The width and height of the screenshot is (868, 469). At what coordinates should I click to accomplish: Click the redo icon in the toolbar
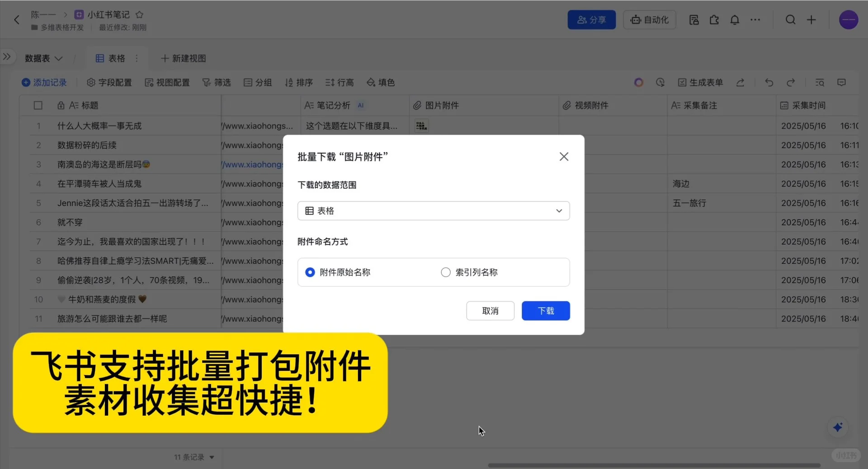coord(791,83)
